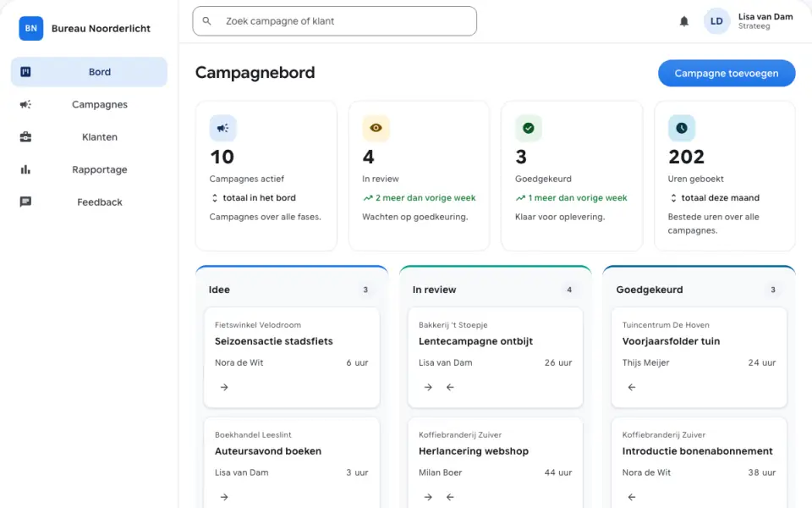Move Introductie bonenabonnement back with left arrow
The height and width of the screenshot is (508, 812).
coord(632,497)
